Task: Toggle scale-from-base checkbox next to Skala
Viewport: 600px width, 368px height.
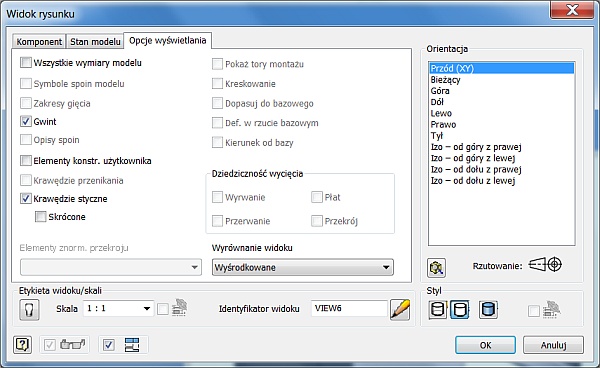Action: point(163,309)
